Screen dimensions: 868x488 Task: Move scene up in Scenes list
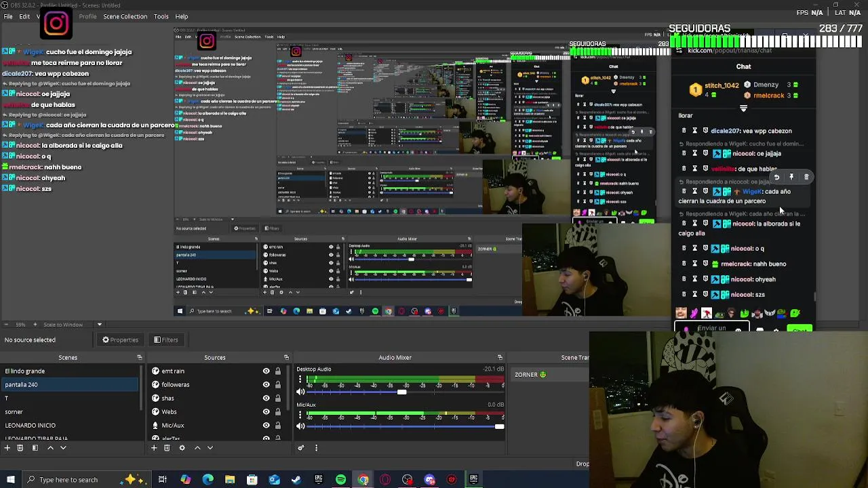point(50,448)
